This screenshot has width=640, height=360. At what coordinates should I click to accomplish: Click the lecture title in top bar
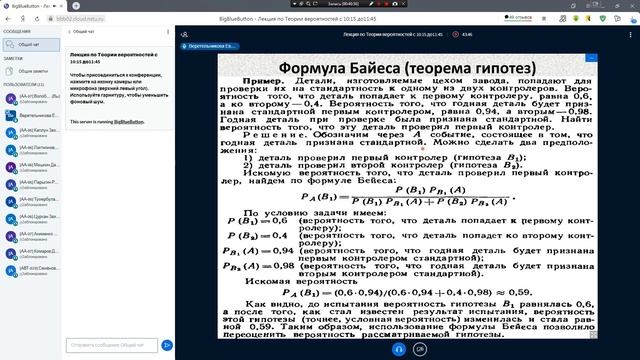tap(393, 35)
